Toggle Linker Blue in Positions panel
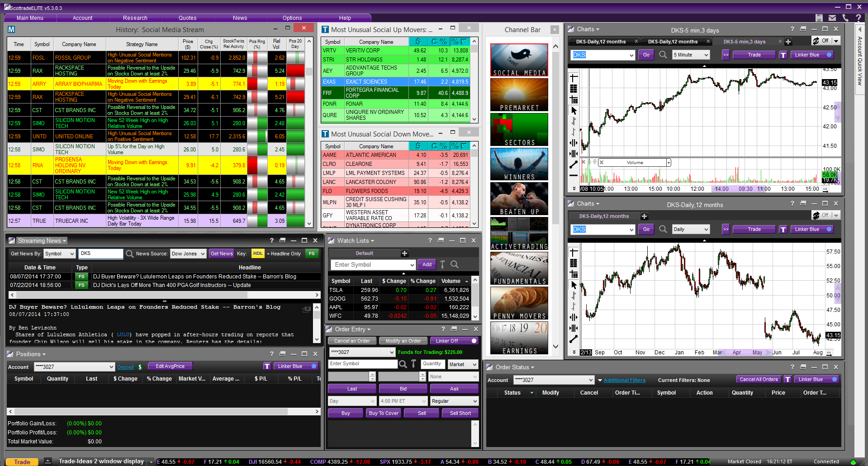 point(297,366)
